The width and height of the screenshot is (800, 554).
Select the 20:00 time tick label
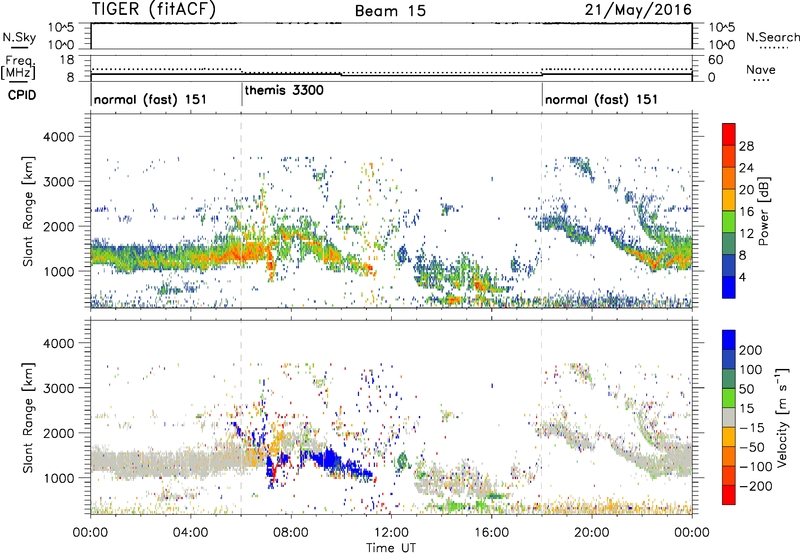591,533
